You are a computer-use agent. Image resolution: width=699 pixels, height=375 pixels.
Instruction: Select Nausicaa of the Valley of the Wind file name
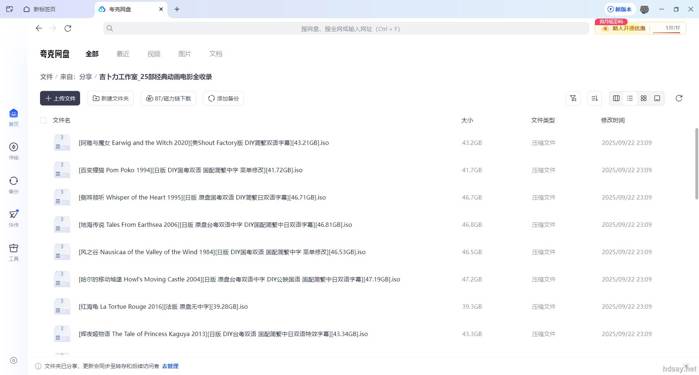click(x=222, y=252)
